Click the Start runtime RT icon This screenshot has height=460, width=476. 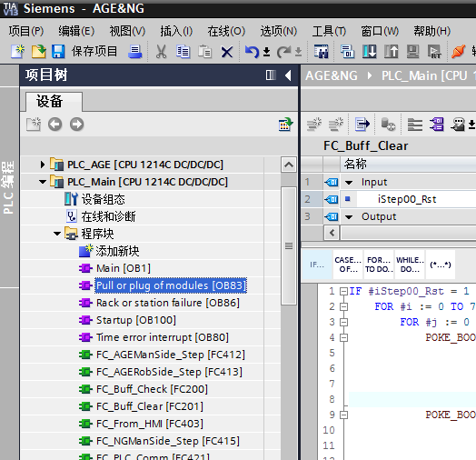(x=434, y=51)
